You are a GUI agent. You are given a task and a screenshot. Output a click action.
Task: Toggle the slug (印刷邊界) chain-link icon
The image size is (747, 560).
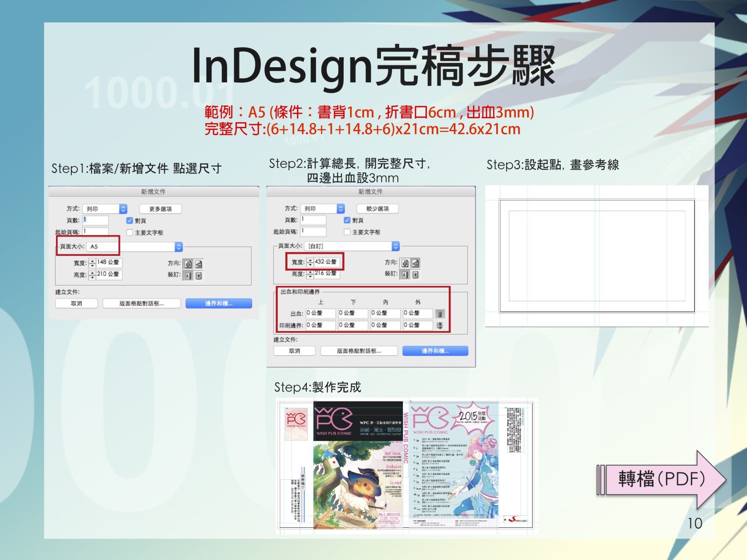pos(440,325)
